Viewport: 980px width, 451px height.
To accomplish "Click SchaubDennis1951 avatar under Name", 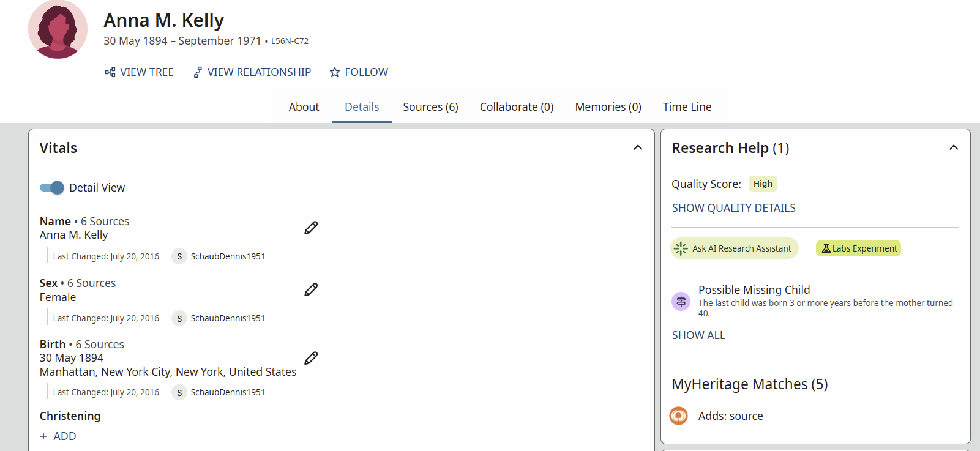I will coord(179,256).
